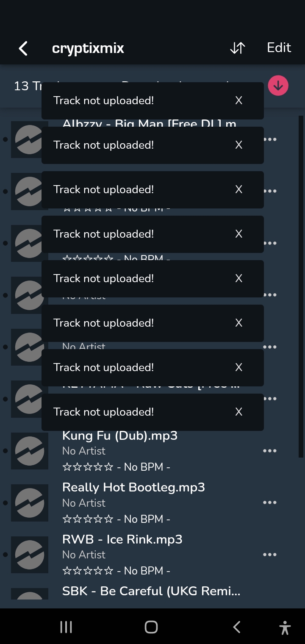Close the bottommost Track not uploaded toast
Image resolution: width=305 pixels, height=644 pixels.
[x=239, y=412]
